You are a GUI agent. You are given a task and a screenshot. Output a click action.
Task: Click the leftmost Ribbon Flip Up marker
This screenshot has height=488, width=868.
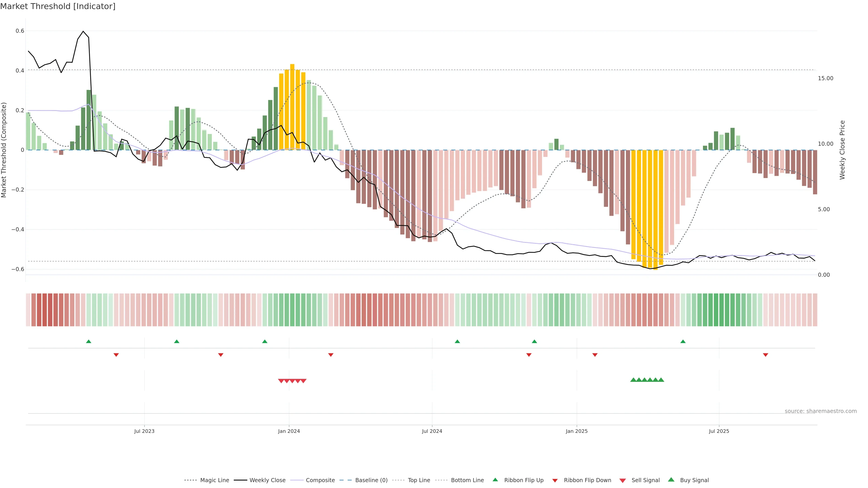(89, 342)
